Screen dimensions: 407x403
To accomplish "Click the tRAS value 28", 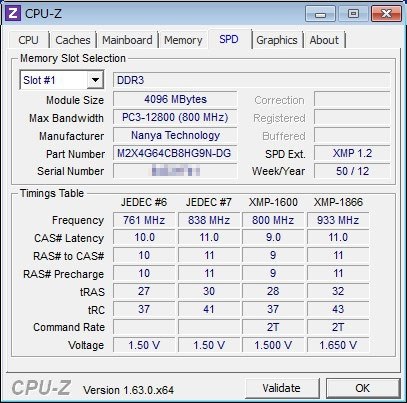I will point(273,291).
